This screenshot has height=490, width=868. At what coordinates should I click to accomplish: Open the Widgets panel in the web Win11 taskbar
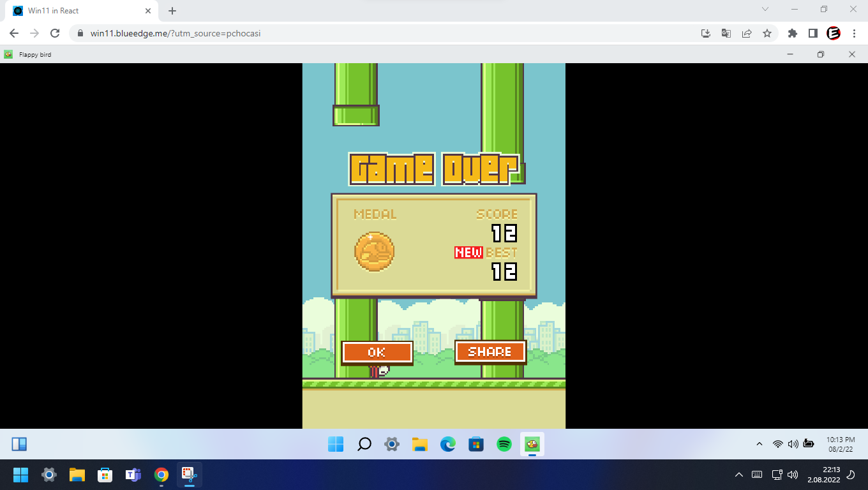pos(19,444)
